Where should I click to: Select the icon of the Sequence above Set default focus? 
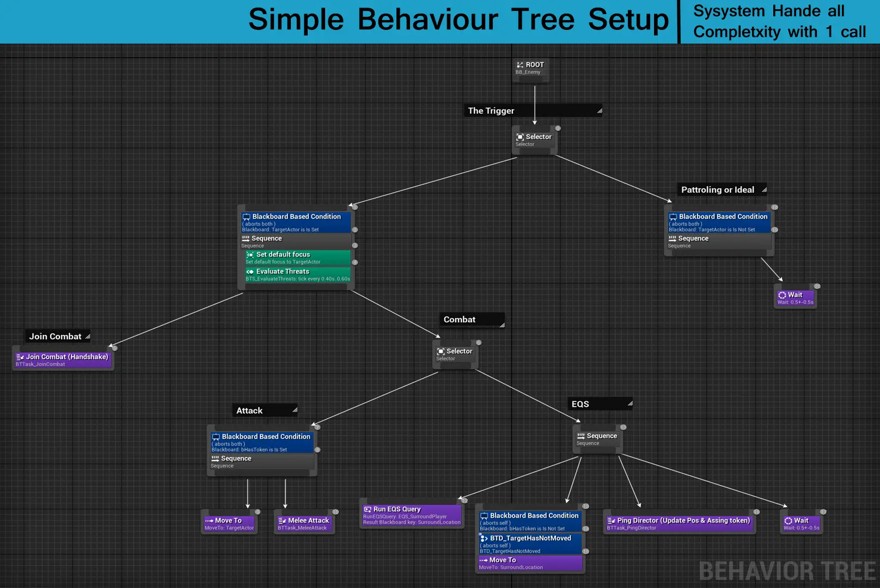pyautogui.click(x=246, y=238)
